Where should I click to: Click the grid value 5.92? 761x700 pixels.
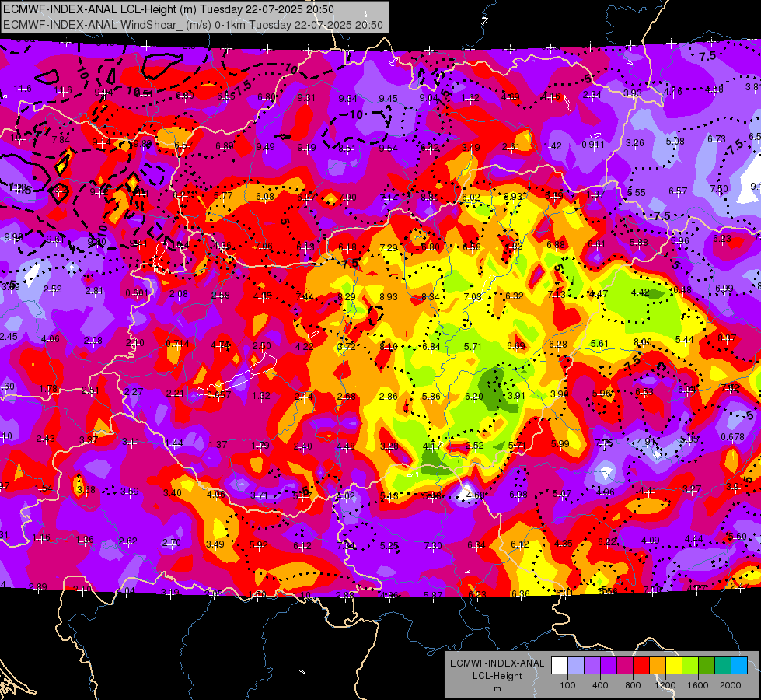point(259,544)
